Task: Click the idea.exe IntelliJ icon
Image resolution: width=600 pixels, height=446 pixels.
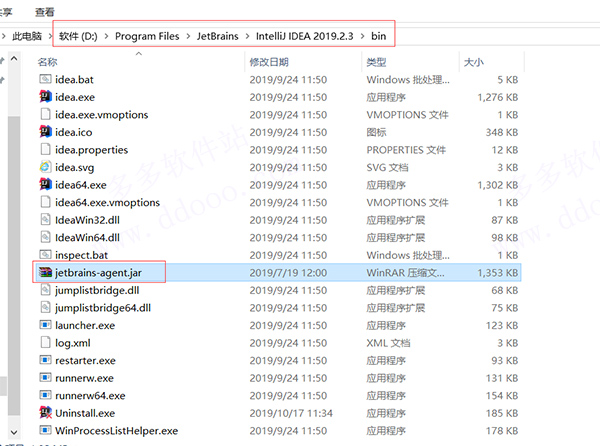Action: point(45,97)
